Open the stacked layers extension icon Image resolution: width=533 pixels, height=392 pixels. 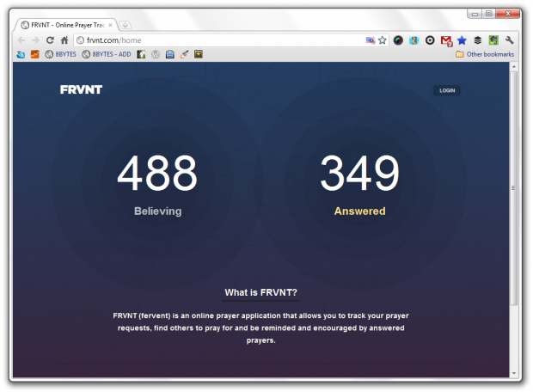(x=478, y=40)
